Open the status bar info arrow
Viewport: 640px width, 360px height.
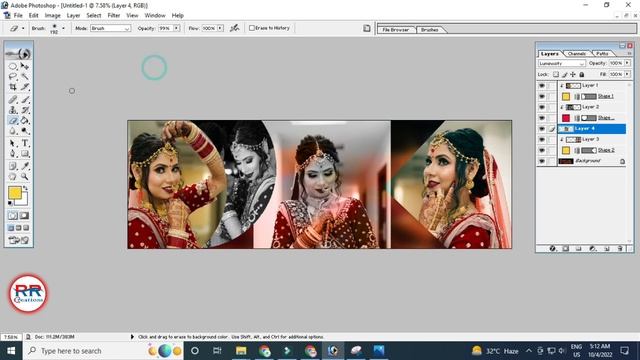132,337
